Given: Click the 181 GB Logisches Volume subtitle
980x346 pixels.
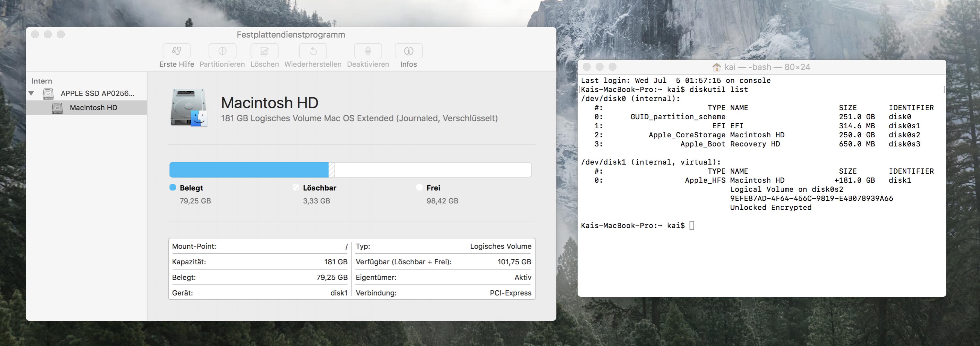Looking at the screenshot, I should coord(359,118).
